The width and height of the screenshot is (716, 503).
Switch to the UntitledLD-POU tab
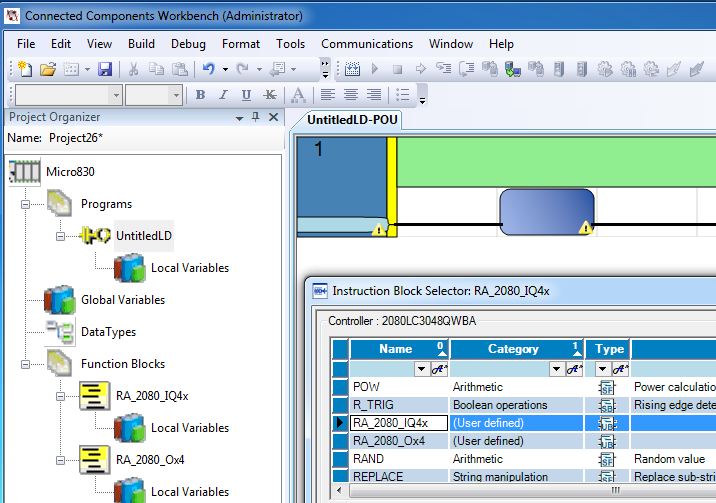(351, 120)
